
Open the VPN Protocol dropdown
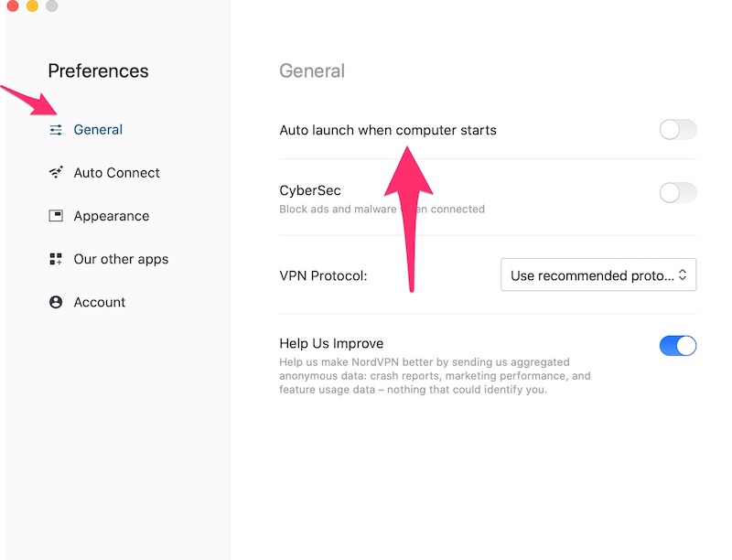tap(598, 275)
